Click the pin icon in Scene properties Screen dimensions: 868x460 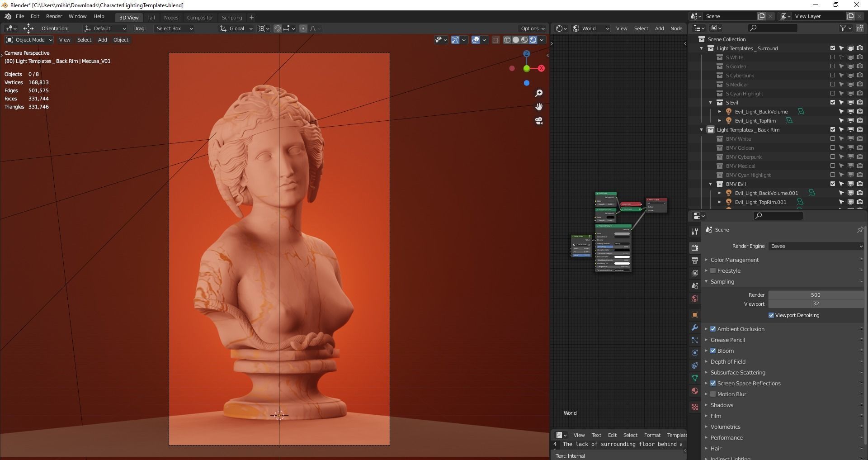(859, 230)
